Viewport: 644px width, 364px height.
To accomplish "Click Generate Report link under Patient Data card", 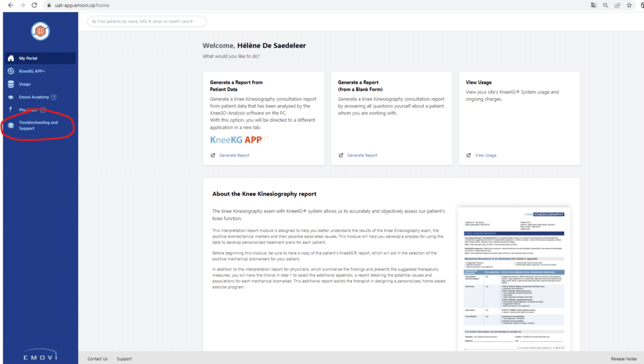I will [x=234, y=155].
